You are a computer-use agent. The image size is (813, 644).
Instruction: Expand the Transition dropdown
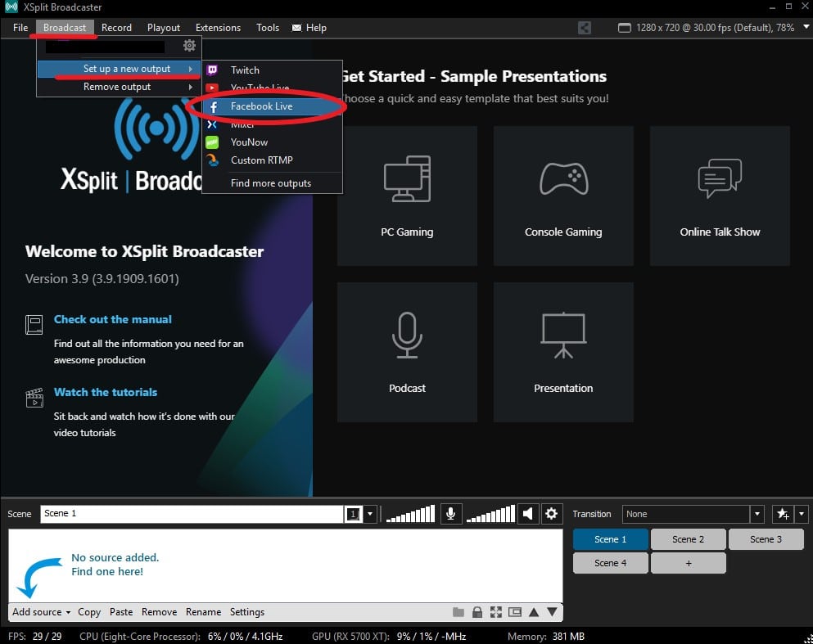coord(757,514)
